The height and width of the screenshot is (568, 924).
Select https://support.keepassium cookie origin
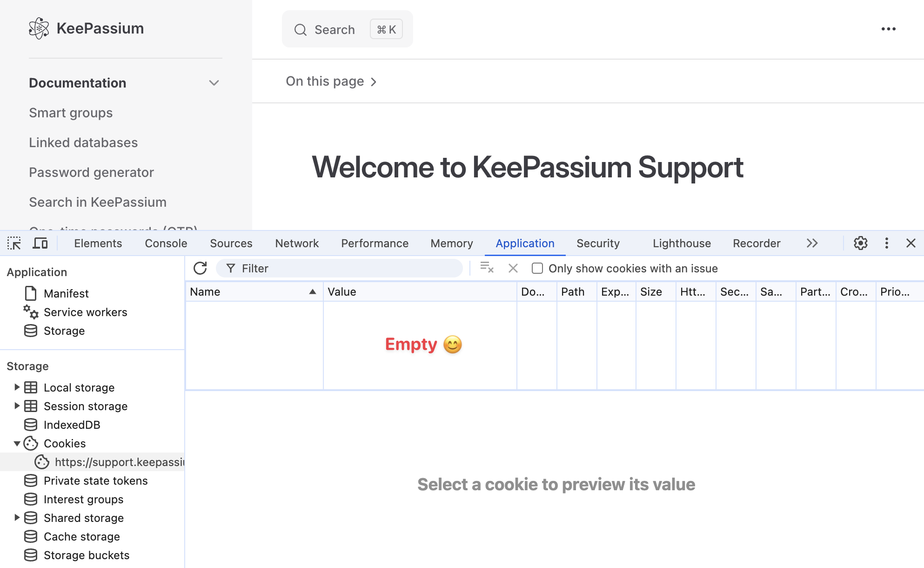coord(92,462)
